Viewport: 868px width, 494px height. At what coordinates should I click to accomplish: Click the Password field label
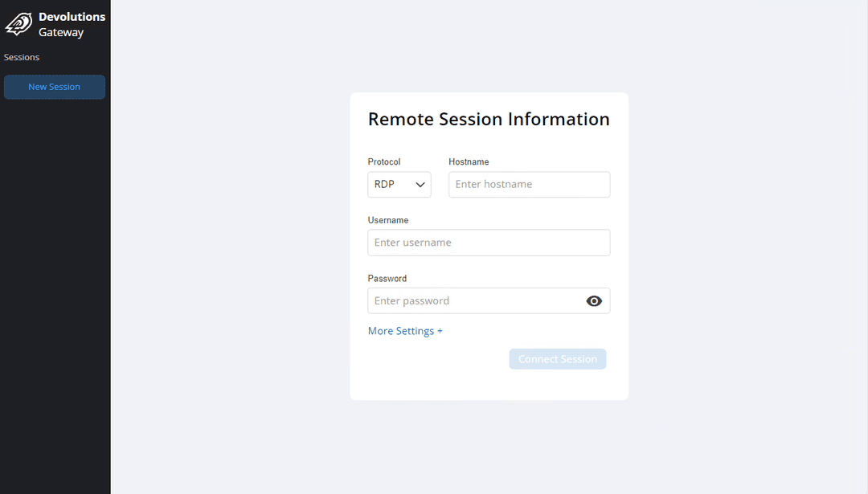click(x=387, y=279)
